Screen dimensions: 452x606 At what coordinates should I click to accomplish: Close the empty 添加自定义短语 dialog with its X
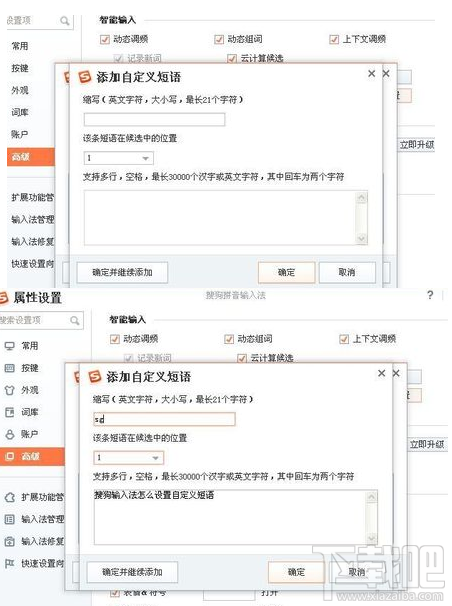(x=372, y=73)
